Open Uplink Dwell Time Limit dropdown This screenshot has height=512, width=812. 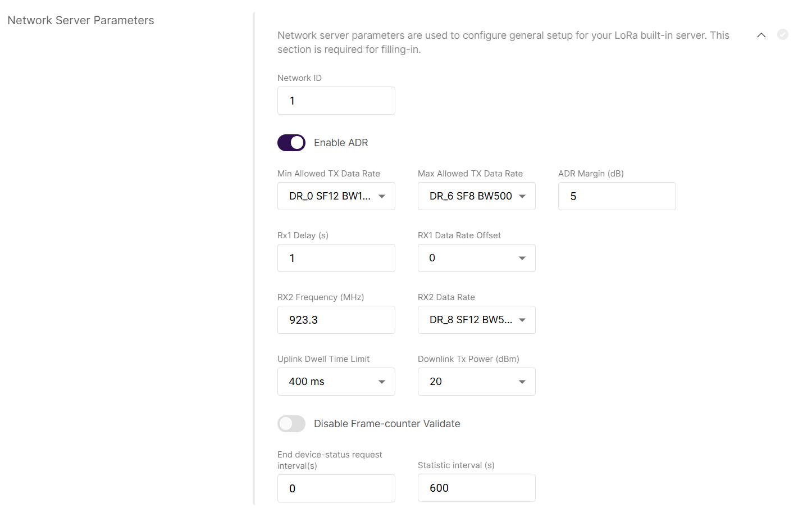[336, 382]
